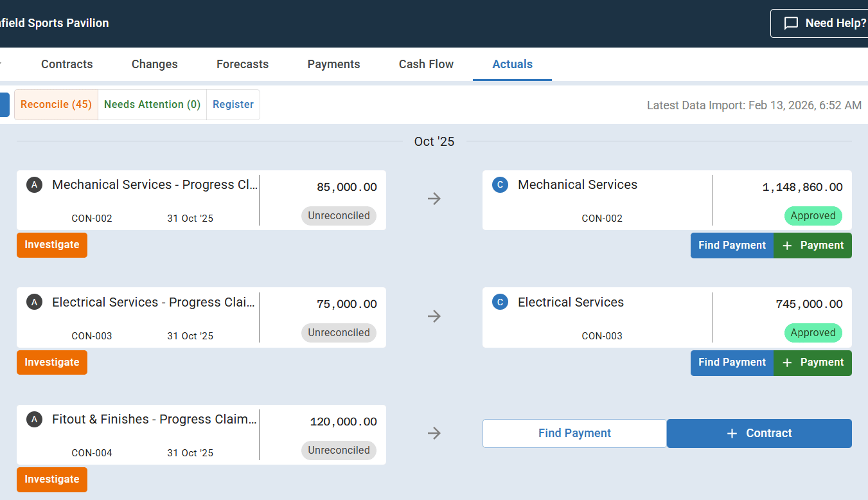
Task: Add a Contract for Fitout & Finishes
Action: (759, 433)
